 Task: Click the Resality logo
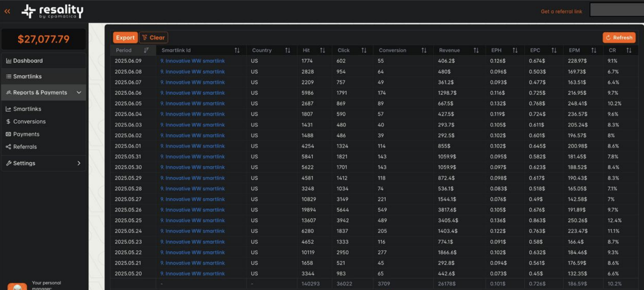tap(52, 11)
